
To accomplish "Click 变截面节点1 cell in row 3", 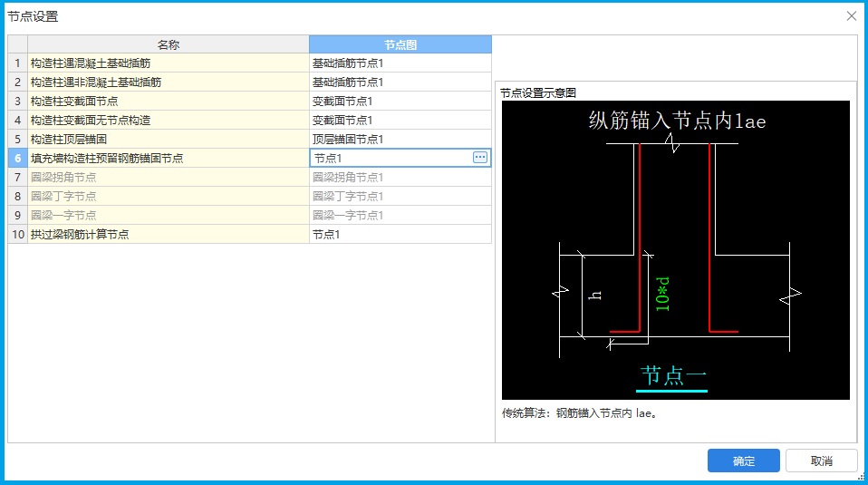I will [400, 102].
